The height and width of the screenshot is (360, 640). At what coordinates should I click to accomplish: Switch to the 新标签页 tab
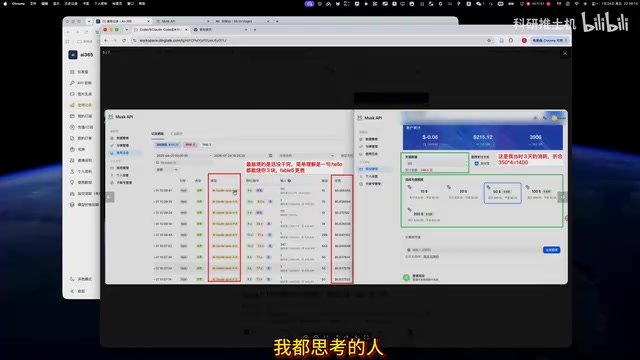coord(220,30)
